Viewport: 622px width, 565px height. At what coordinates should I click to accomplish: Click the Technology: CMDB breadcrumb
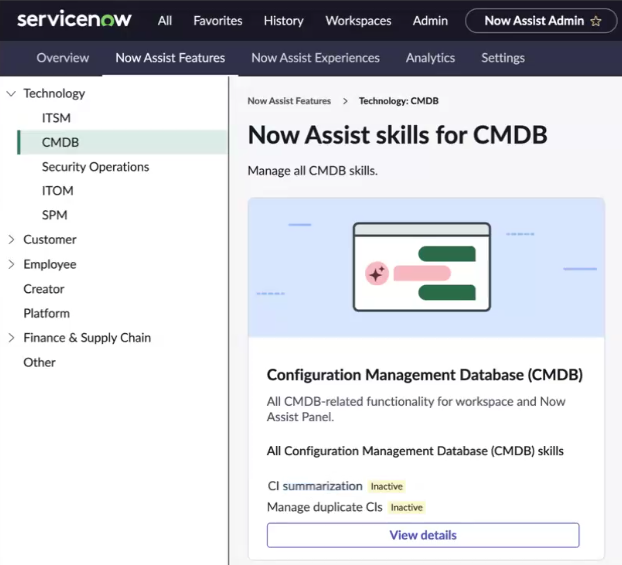click(x=399, y=101)
